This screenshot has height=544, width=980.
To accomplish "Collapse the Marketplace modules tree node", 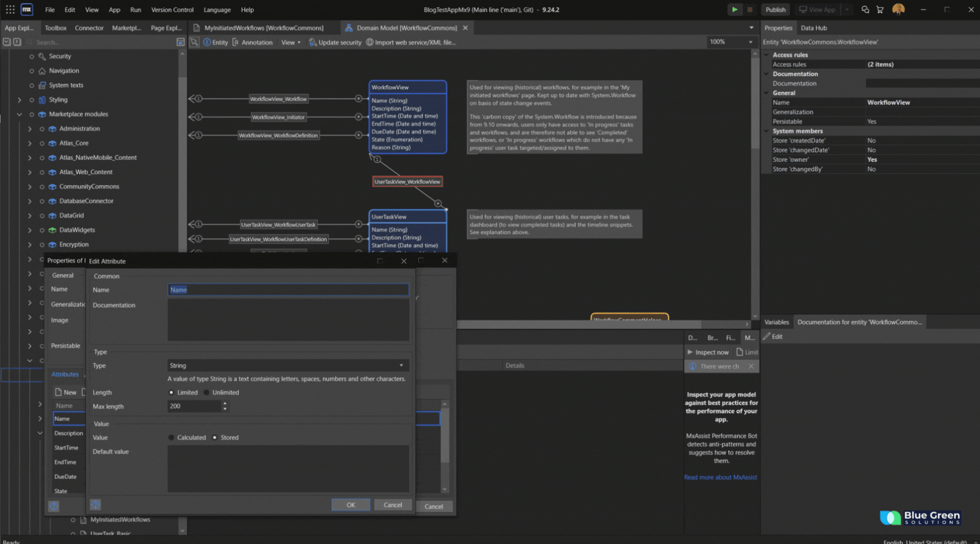I will click(19, 114).
